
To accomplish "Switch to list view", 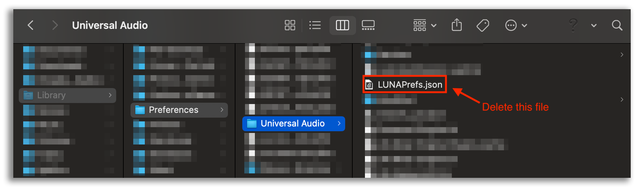I will pos(315,25).
